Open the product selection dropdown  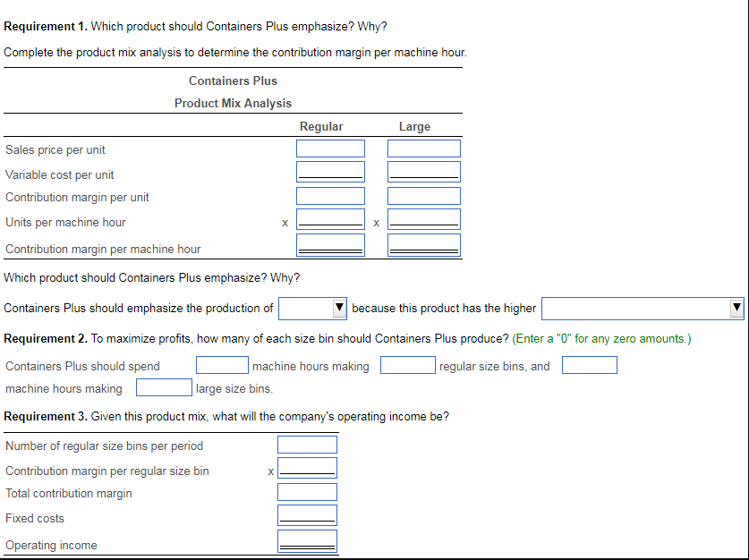point(312,308)
